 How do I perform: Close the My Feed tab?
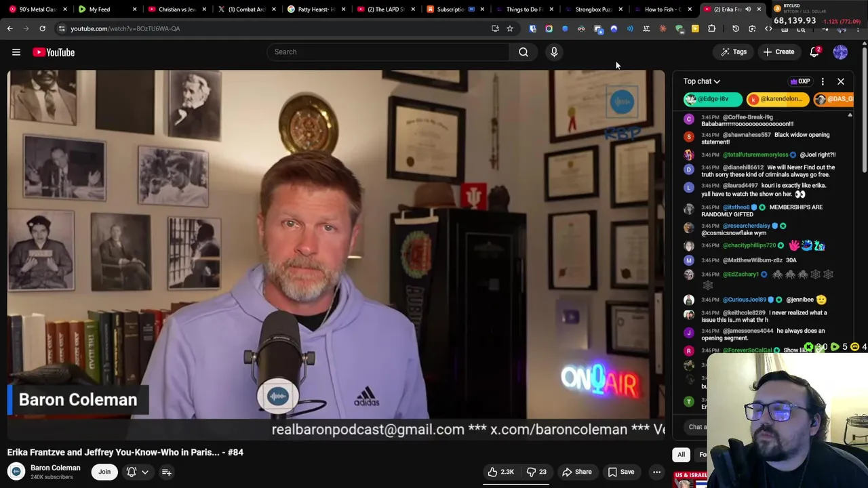[x=134, y=9]
